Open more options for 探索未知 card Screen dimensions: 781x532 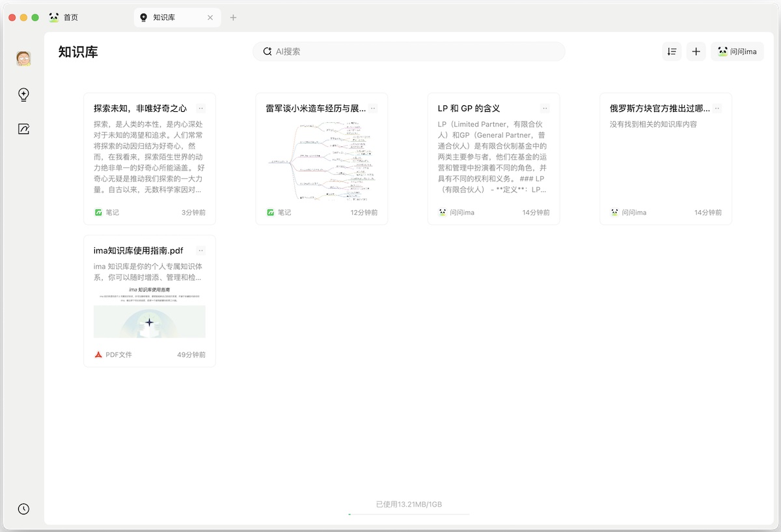coord(200,109)
